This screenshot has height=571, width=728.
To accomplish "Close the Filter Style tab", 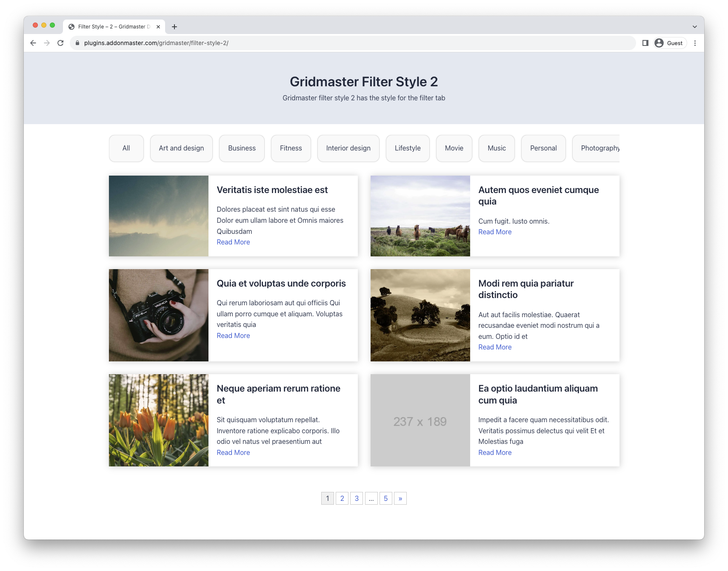I will pyautogui.click(x=158, y=27).
